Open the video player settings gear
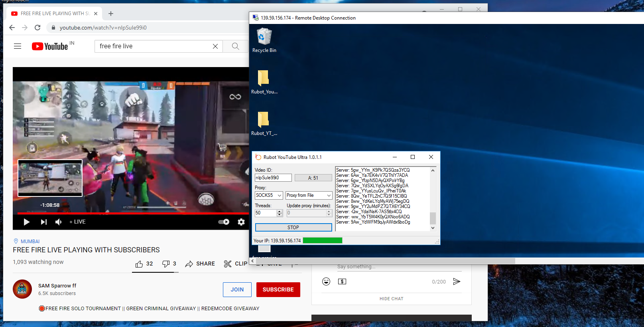The image size is (644, 327). tap(241, 222)
